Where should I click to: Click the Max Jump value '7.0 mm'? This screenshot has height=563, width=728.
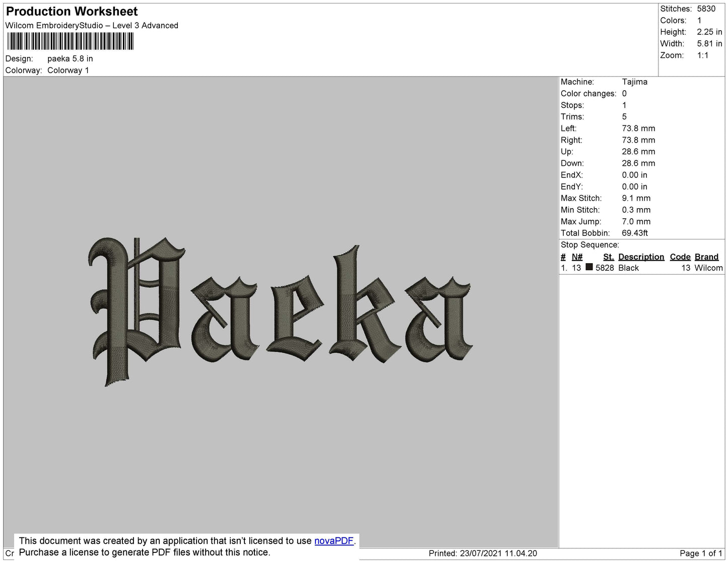[636, 222]
